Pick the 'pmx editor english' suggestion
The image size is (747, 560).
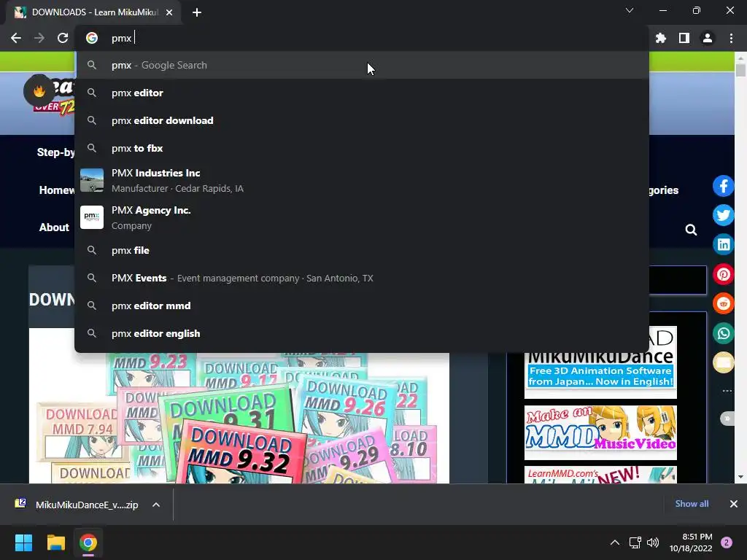tap(362, 333)
